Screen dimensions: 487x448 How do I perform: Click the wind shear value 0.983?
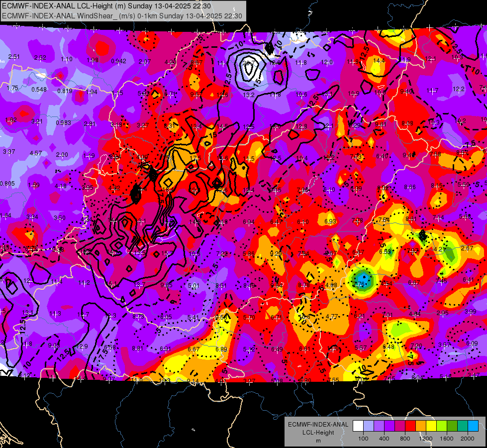click(63, 123)
